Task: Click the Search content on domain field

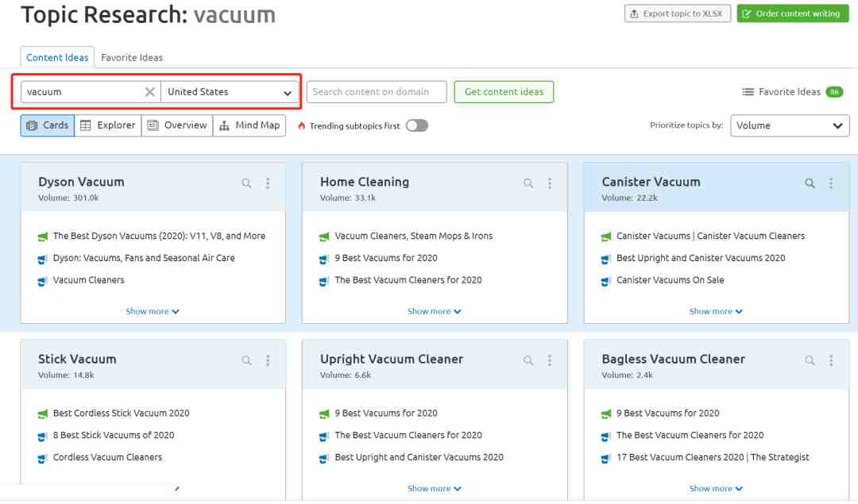Action: pyautogui.click(x=377, y=92)
